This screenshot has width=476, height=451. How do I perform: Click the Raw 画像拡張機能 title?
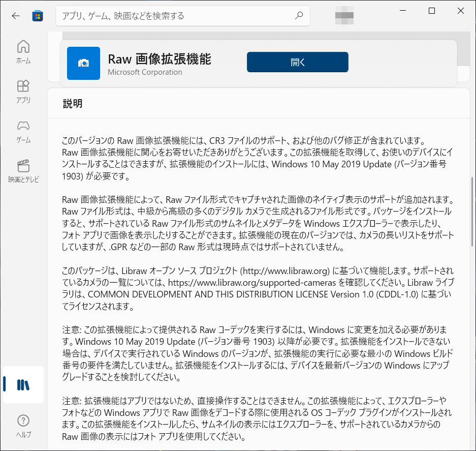click(x=160, y=59)
